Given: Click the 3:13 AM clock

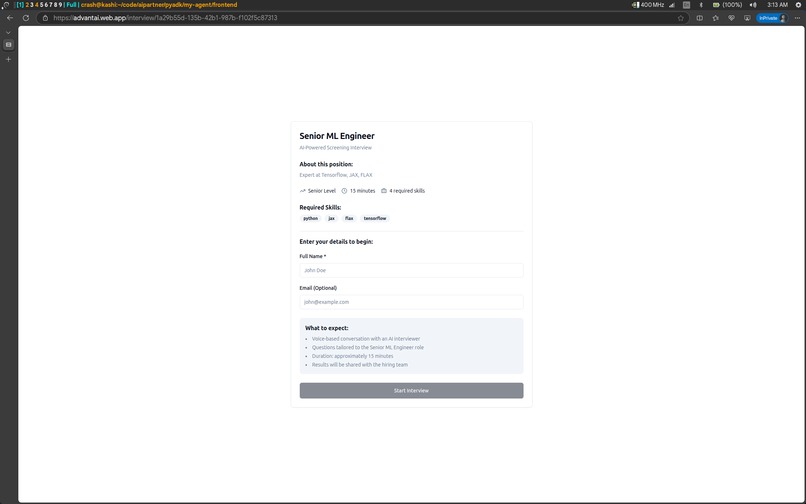Looking at the screenshot, I should pos(777,5).
